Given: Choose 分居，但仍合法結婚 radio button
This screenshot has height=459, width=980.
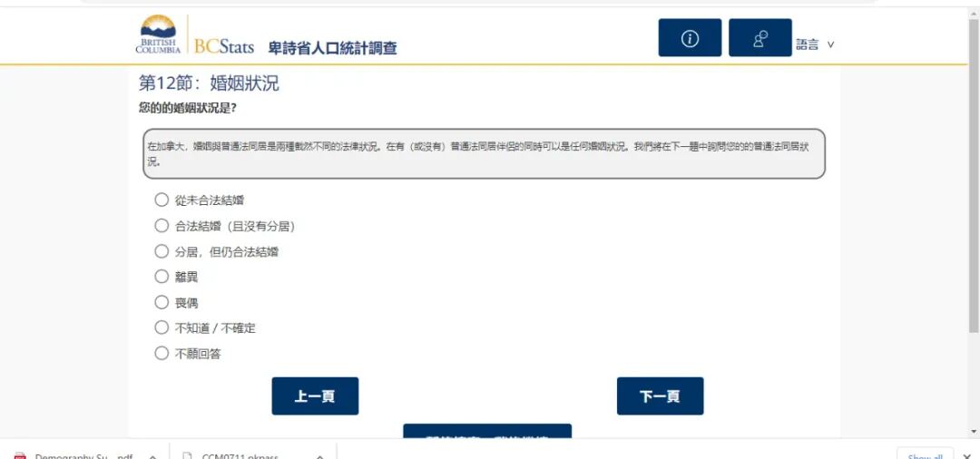Looking at the screenshot, I should [x=162, y=251].
